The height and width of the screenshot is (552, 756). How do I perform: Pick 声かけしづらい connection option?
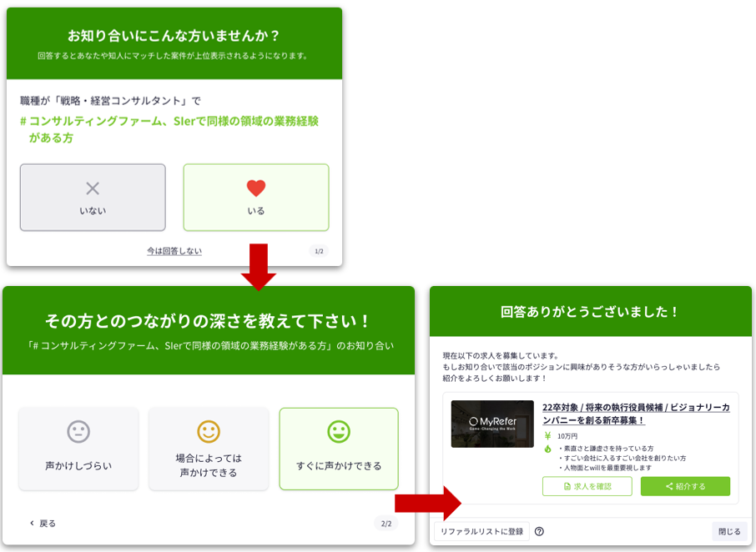click(x=78, y=449)
